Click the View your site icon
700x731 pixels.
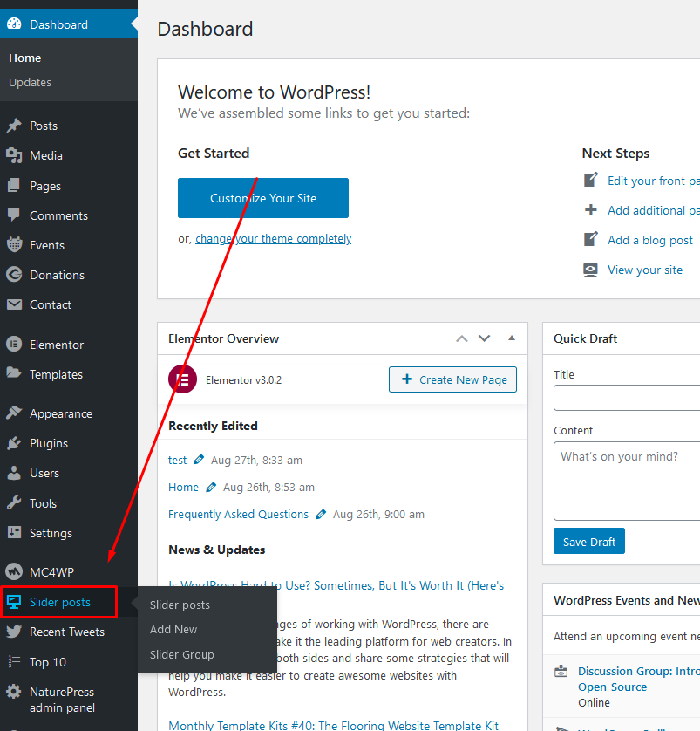[x=590, y=270]
